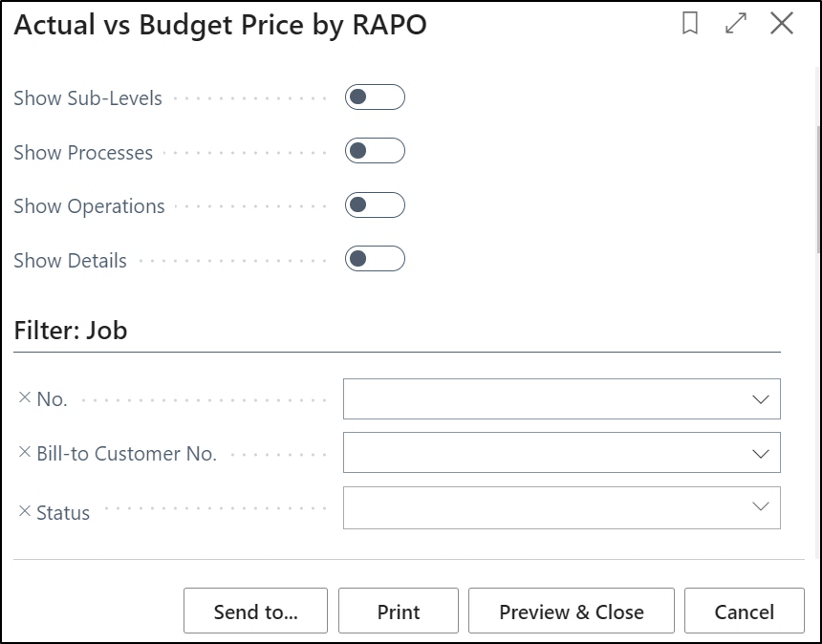This screenshot has height=644, width=822.
Task: Switch on Show Details
Action: 375,259
